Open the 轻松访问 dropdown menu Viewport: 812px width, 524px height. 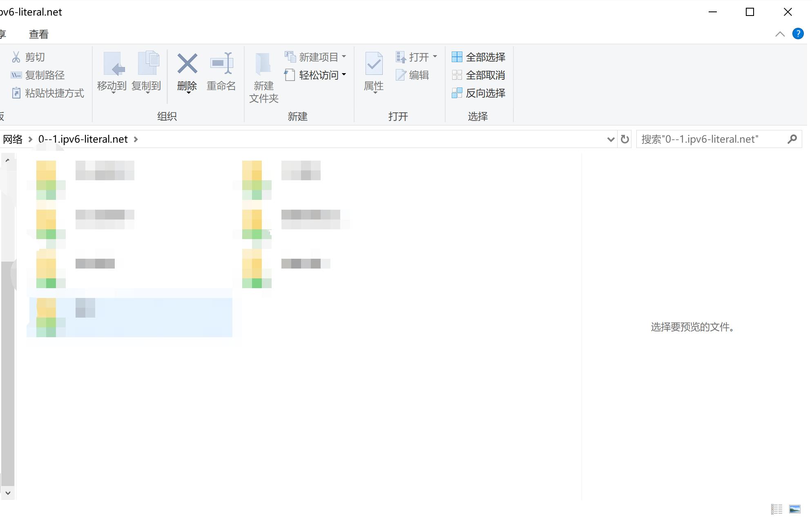click(x=345, y=75)
